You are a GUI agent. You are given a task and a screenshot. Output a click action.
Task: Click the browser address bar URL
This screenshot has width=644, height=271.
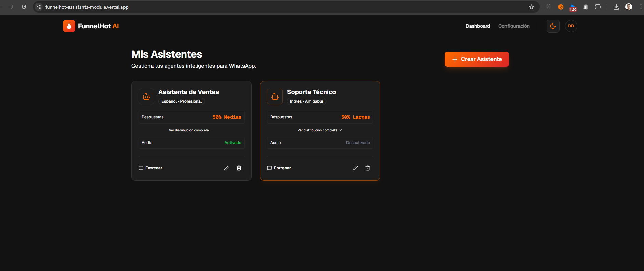(x=87, y=7)
